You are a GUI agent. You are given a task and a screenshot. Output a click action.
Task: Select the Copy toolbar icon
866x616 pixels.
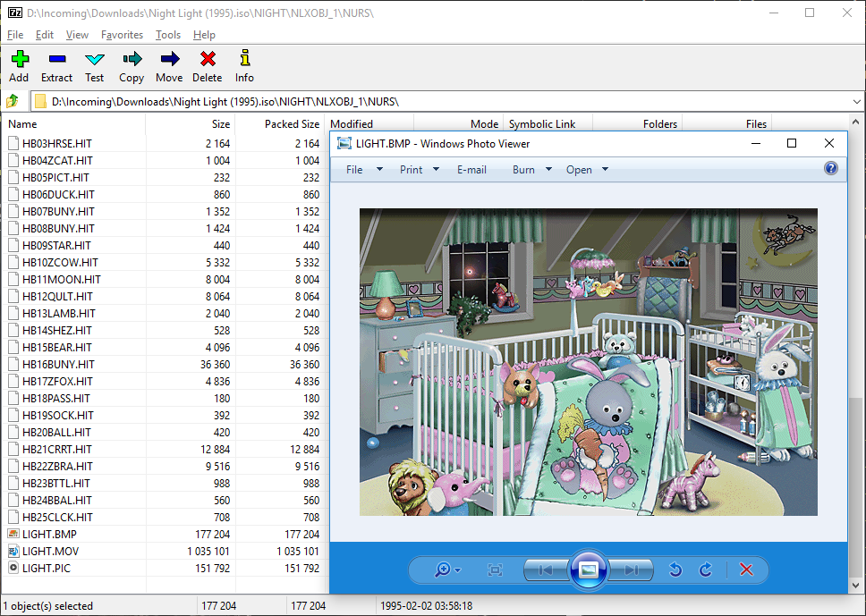click(x=132, y=58)
